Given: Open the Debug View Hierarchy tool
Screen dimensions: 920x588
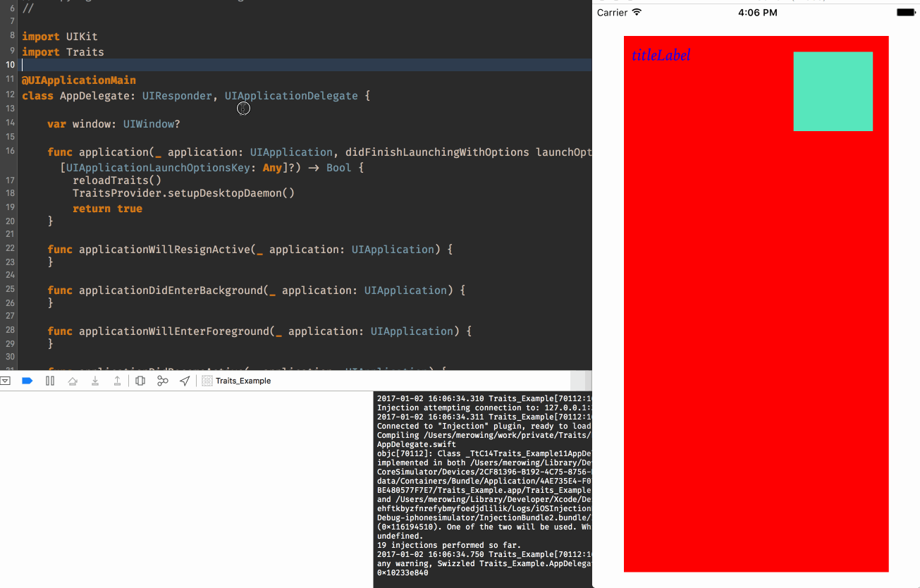Looking at the screenshot, I should 140,381.
